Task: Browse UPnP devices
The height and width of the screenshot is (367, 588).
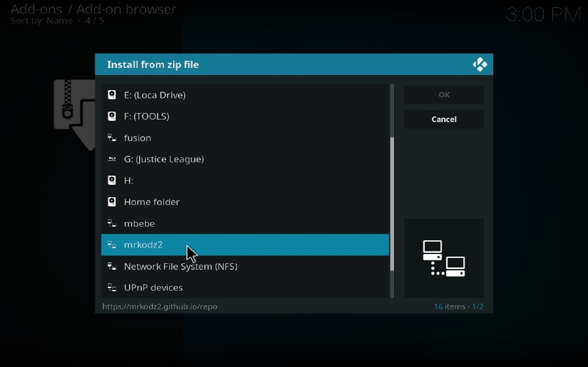Action: (x=154, y=287)
